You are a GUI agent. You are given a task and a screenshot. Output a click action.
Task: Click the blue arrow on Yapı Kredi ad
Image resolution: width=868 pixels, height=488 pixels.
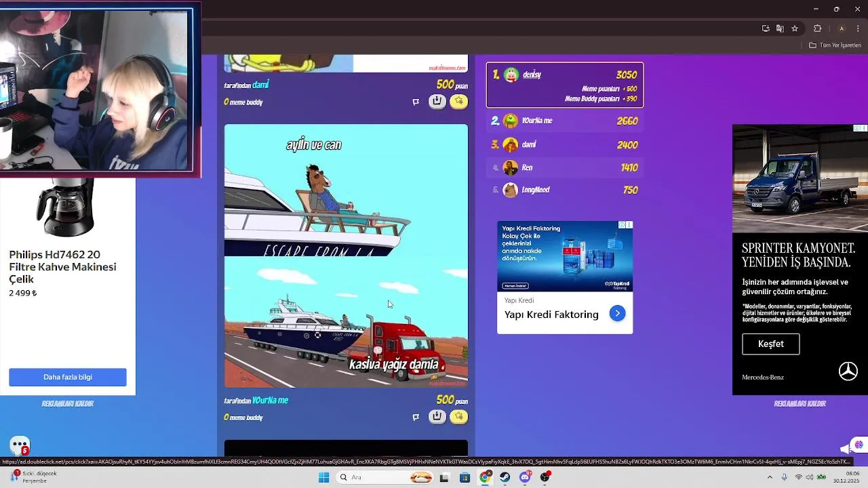617,313
